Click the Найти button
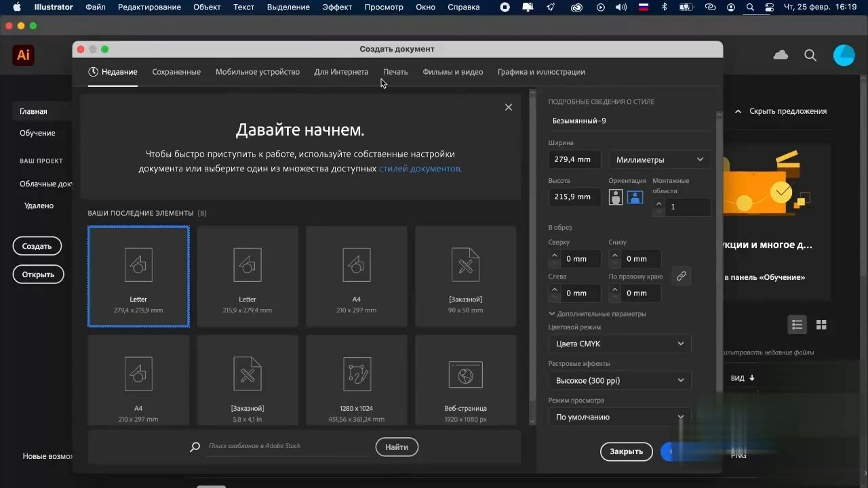This screenshot has height=488, width=868. (397, 447)
